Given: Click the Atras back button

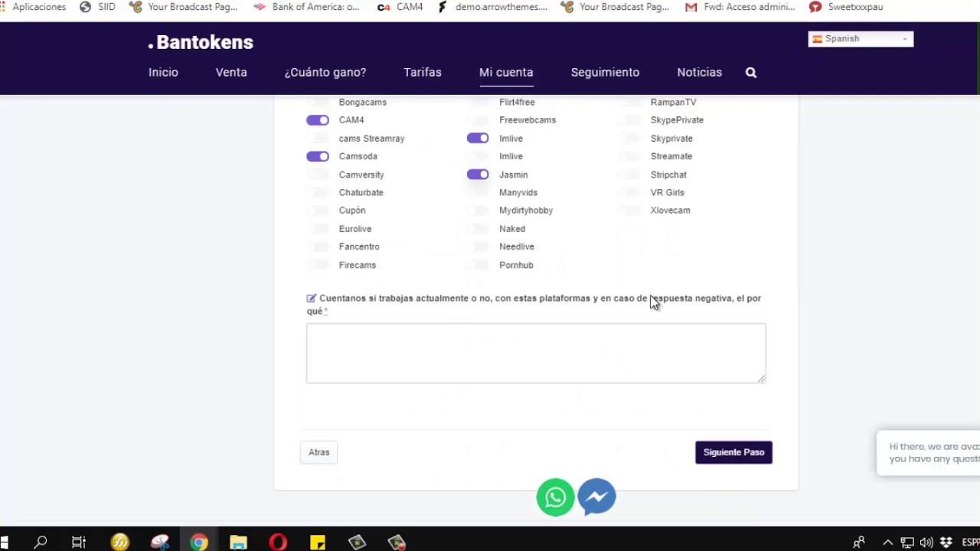Looking at the screenshot, I should click(319, 452).
